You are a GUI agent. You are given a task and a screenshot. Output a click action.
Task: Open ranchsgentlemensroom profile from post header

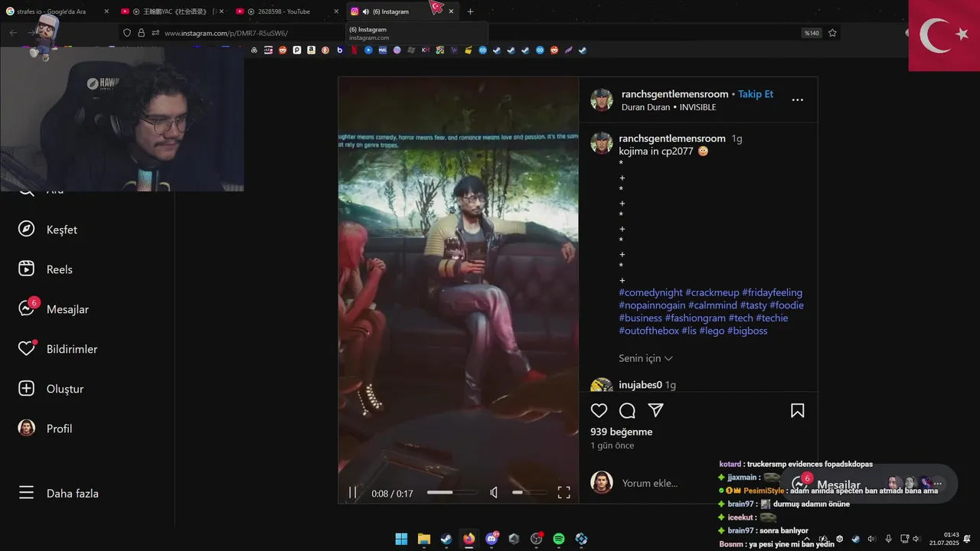pyautogui.click(x=675, y=94)
